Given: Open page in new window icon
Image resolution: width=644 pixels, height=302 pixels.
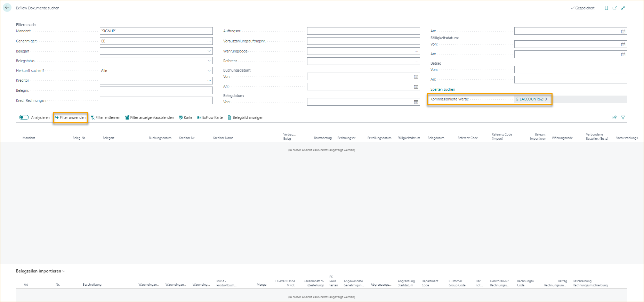Looking at the screenshot, I should tap(614, 8).
